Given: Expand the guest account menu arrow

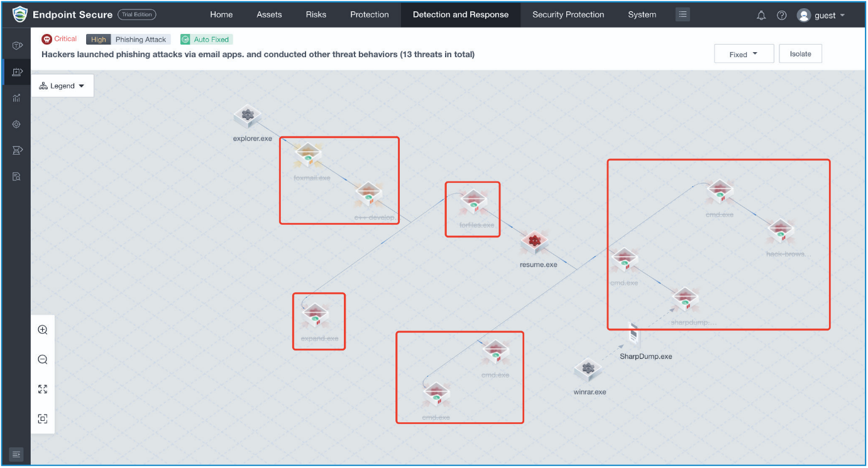Looking at the screenshot, I should (842, 16).
